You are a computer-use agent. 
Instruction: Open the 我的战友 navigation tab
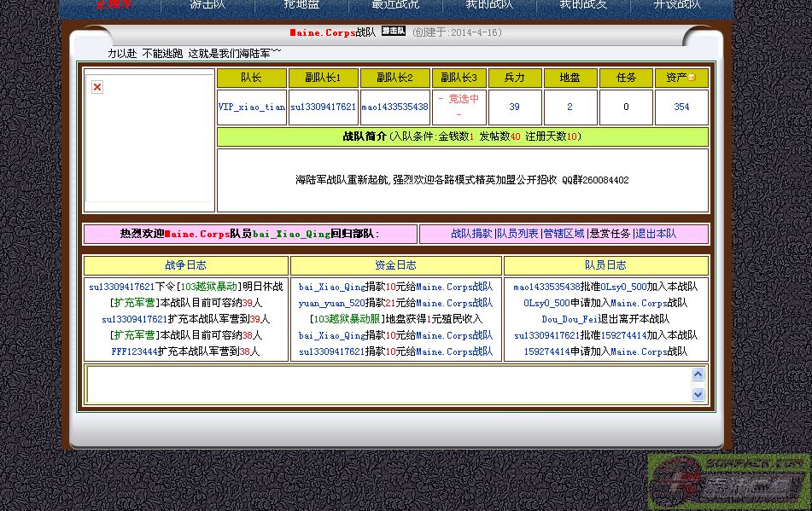point(583,4)
